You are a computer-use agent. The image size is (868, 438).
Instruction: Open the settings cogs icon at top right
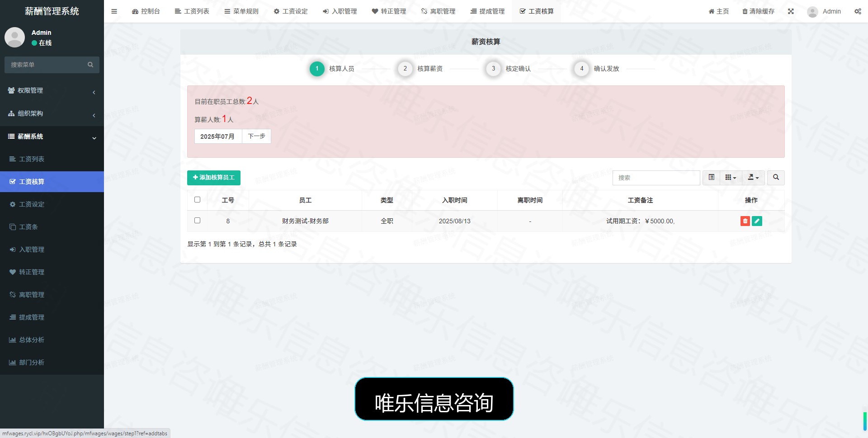(858, 11)
